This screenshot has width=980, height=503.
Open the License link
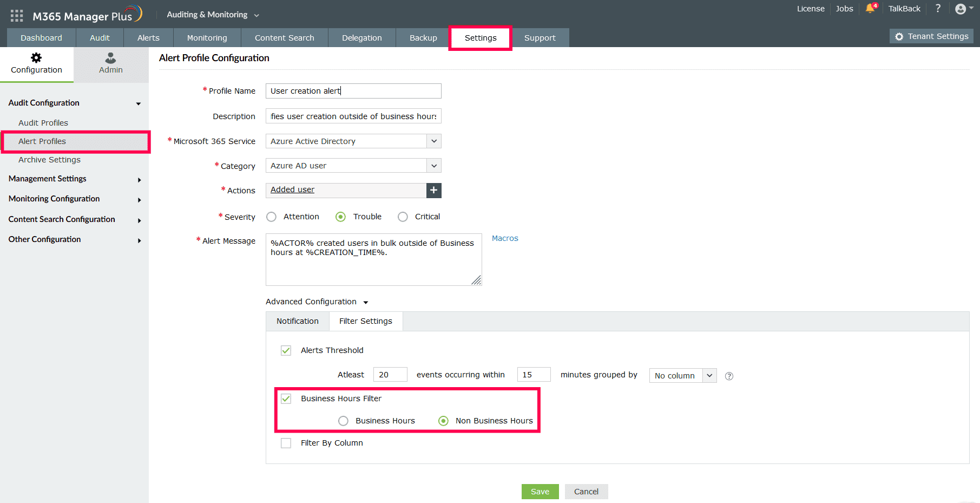(811, 9)
